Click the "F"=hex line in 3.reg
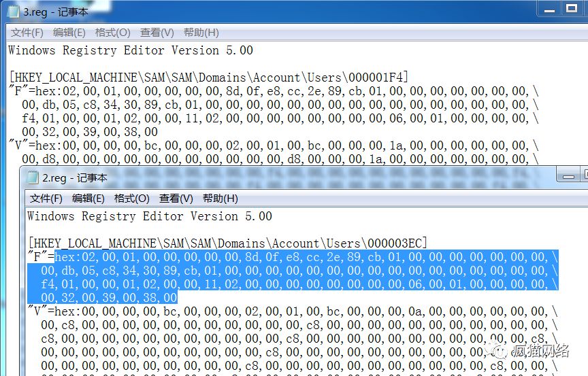This screenshot has height=376, width=588. (274, 91)
